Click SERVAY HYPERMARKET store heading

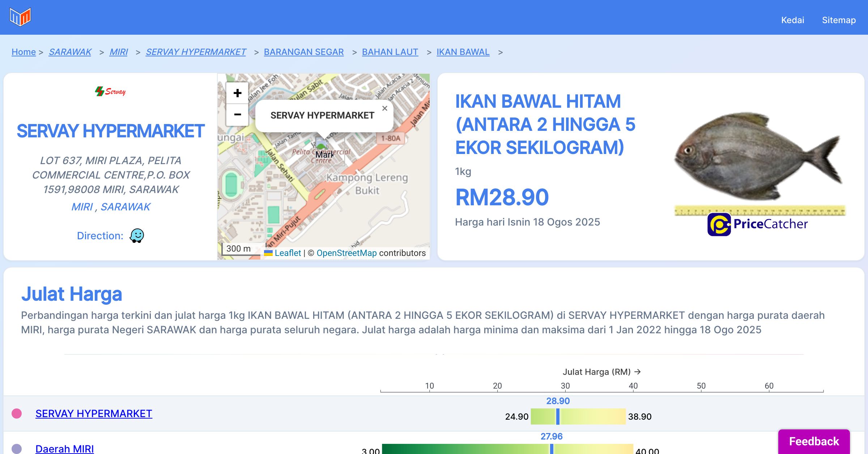click(111, 131)
